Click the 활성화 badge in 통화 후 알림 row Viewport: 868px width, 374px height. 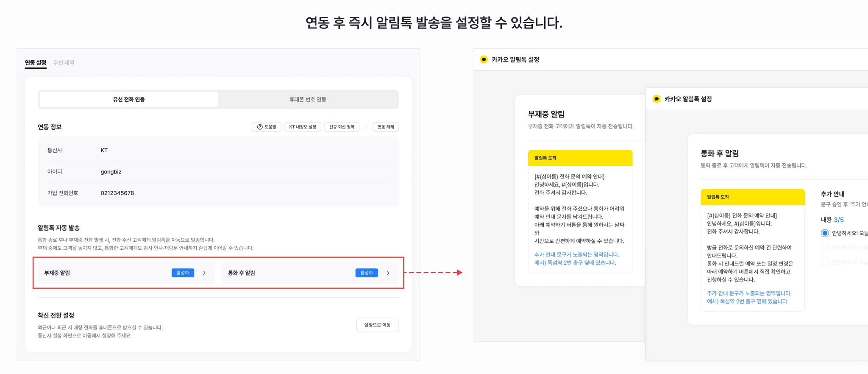click(x=367, y=273)
